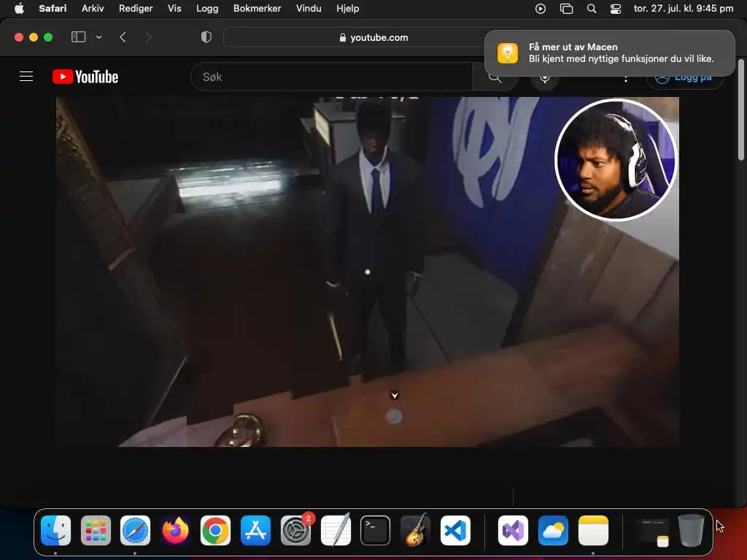
Task: Open App Store from the Dock
Action: [255, 530]
